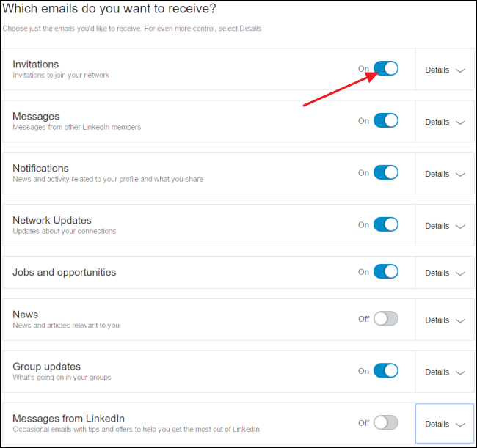Screen dimensions: 477x448
Task: Expand Group updates Details section
Action: [445, 372]
